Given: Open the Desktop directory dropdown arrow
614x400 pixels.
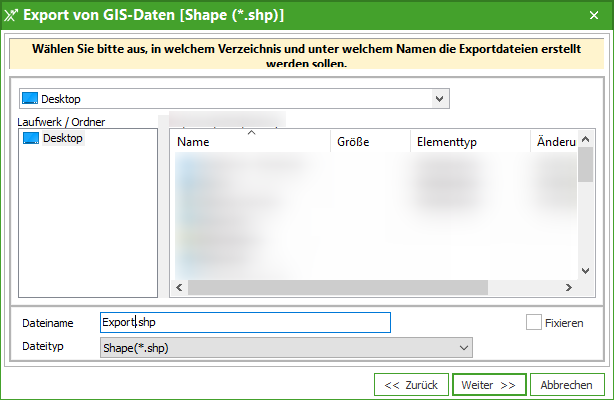Looking at the screenshot, I should 439,99.
